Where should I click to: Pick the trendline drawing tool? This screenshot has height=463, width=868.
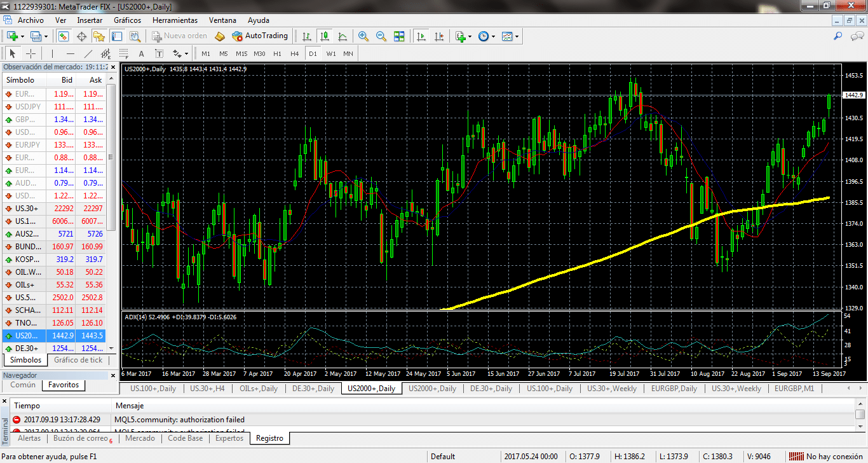[x=88, y=53]
